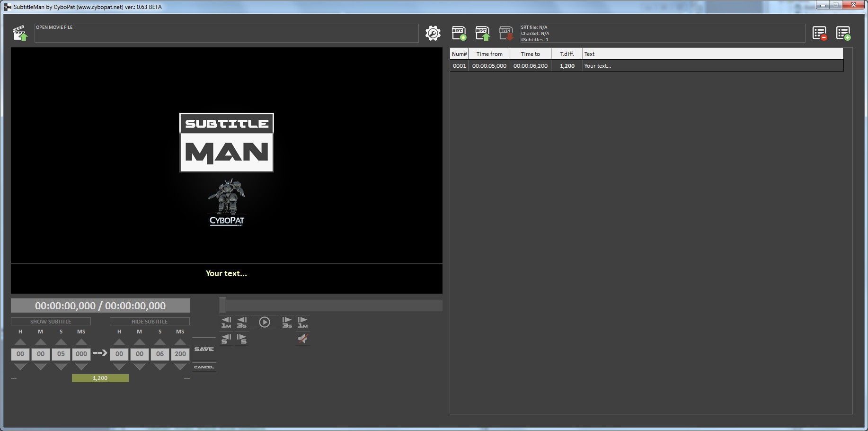Increase show-subtitle minutes value
Screen dimensions: 868x431
click(41, 342)
